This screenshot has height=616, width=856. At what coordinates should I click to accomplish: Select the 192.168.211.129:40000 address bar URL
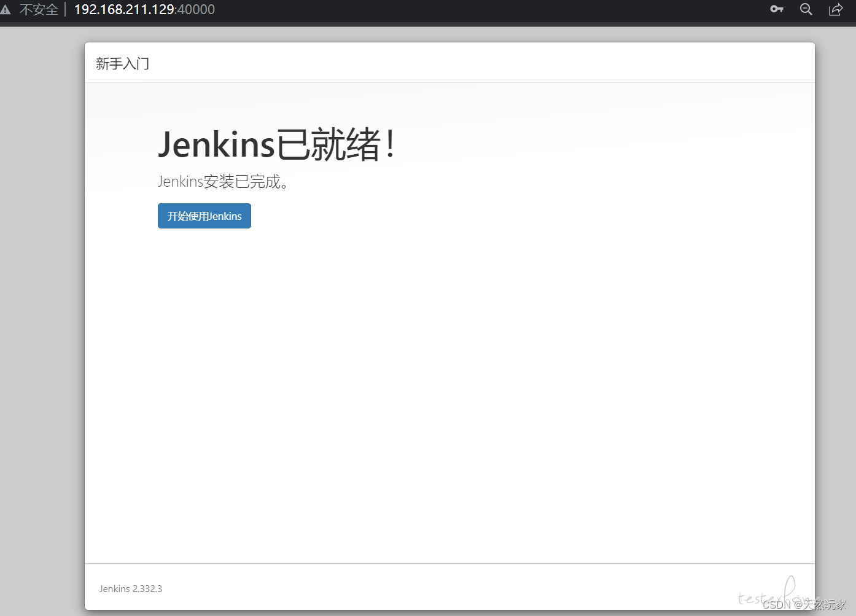click(x=144, y=10)
